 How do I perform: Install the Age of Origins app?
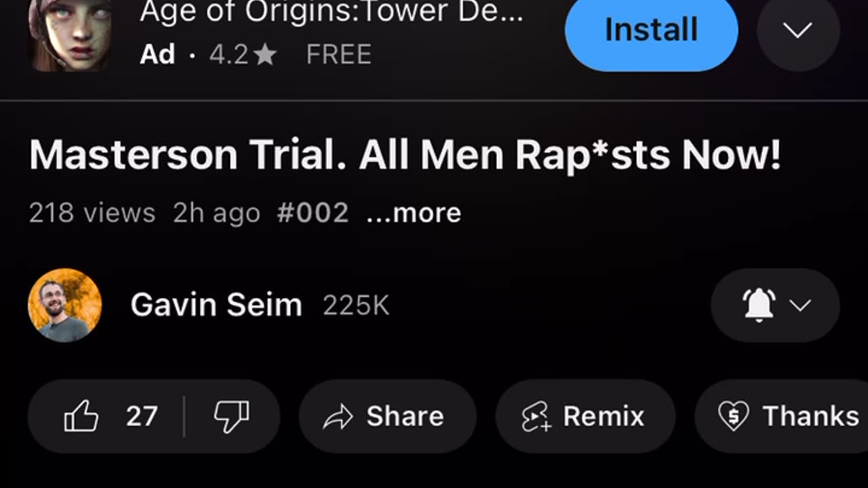[x=651, y=30]
